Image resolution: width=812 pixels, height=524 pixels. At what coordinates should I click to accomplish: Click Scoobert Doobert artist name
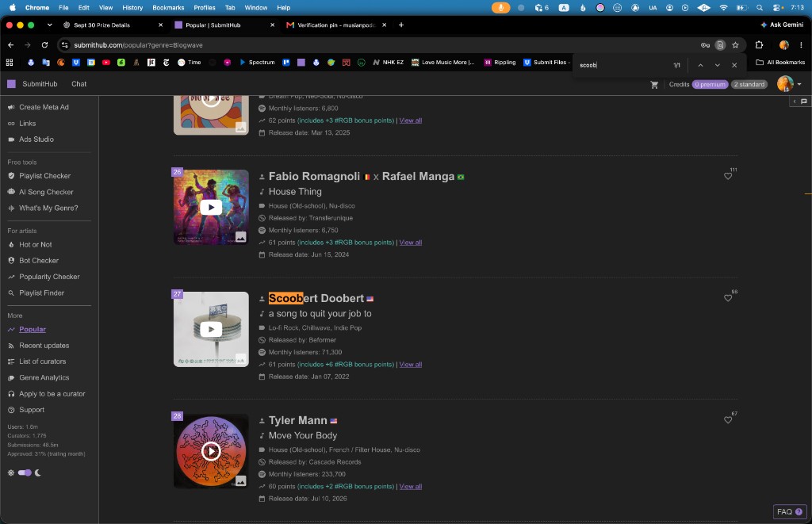[316, 298]
